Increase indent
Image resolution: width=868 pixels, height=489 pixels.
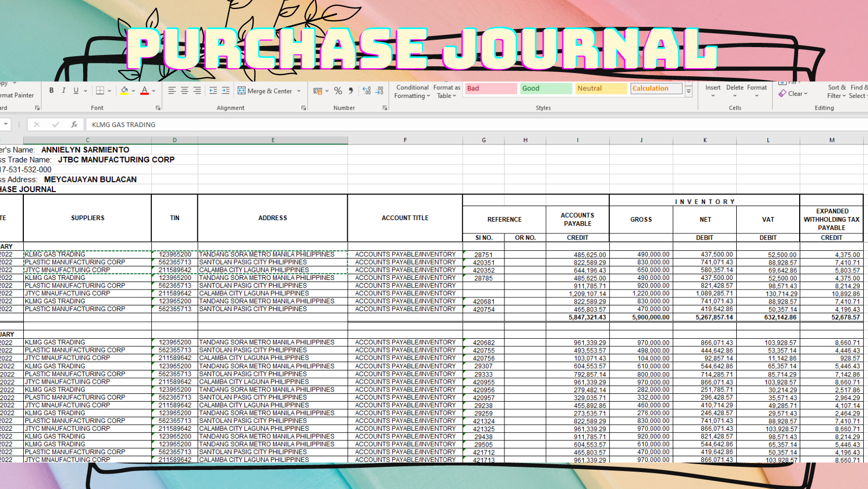[225, 90]
